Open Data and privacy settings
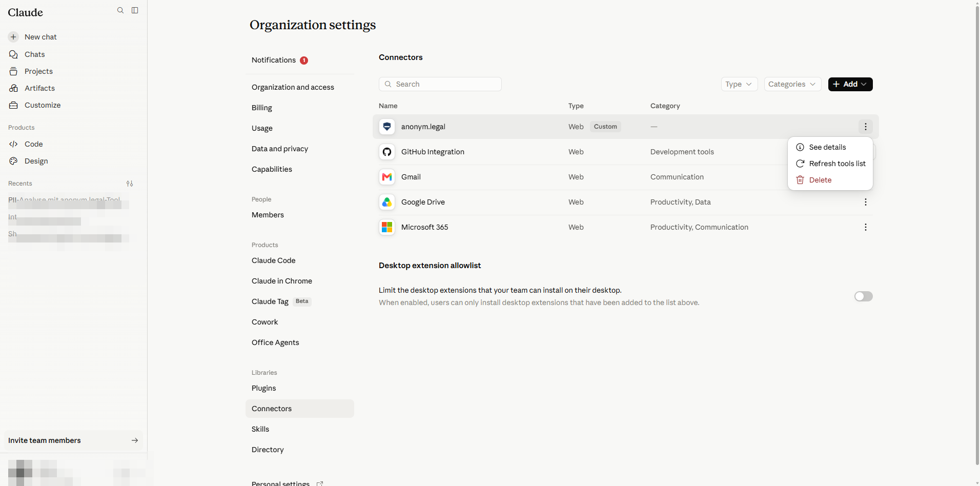The height and width of the screenshot is (486, 980). [x=300, y=149]
